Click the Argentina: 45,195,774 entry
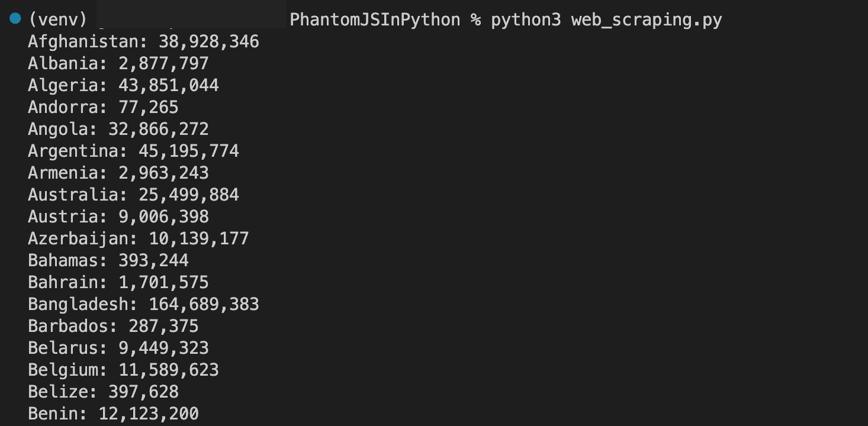Viewport: 868px width, 426px height. [133, 151]
